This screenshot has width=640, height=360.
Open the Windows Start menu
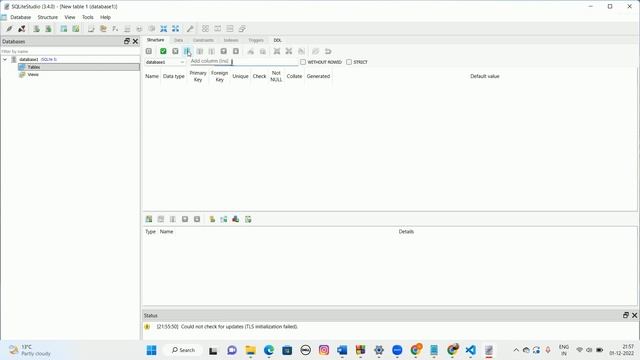[x=151, y=350]
